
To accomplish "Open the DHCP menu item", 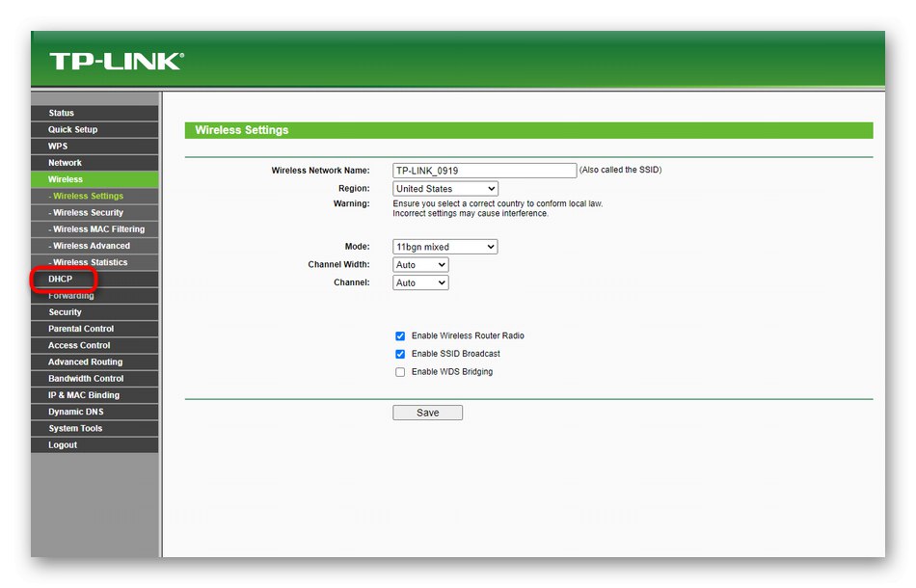I will (x=94, y=280).
